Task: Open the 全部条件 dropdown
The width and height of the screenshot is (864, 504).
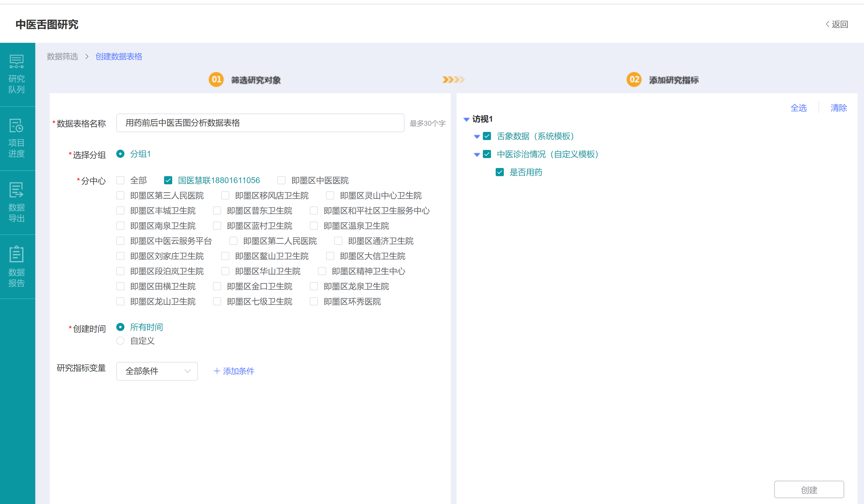Action: tap(157, 371)
